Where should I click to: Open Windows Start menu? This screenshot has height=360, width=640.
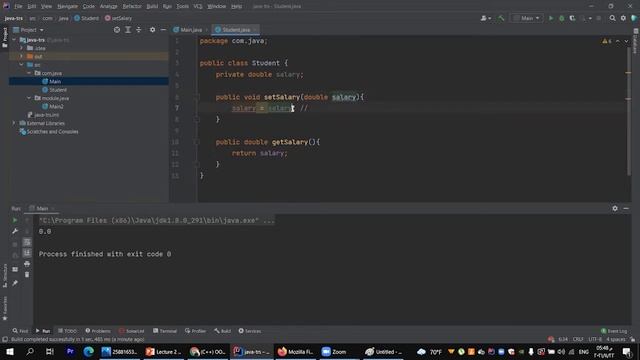pos(9,351)
